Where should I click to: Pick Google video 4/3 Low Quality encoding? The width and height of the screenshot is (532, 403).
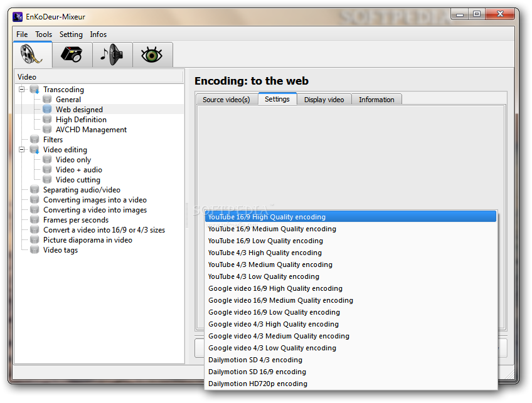[x=351, y=348]
